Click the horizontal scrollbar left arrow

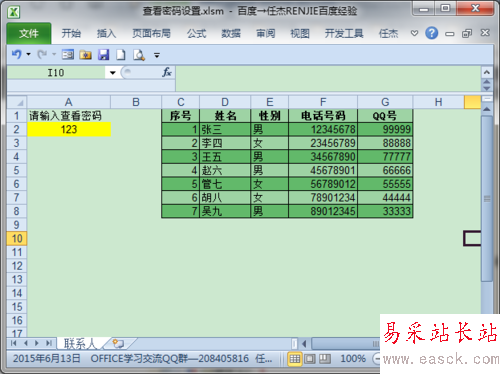[304, 343]
